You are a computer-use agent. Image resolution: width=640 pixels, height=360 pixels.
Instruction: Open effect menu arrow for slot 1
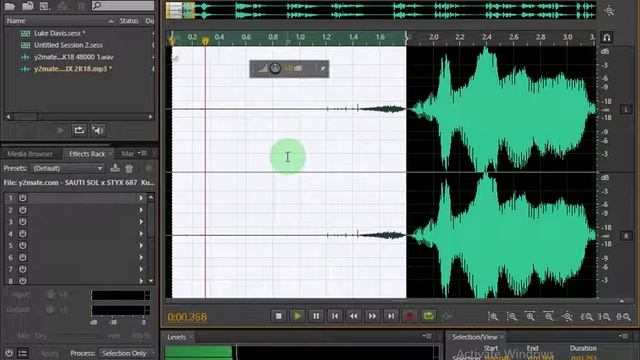tap(141, 198)
